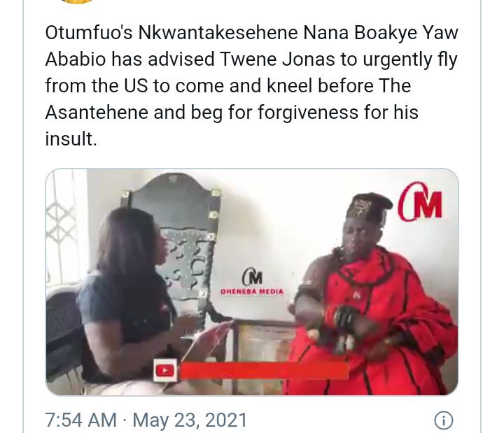Click the red banner bar in the video
The image size is (504, 433).
264,370
